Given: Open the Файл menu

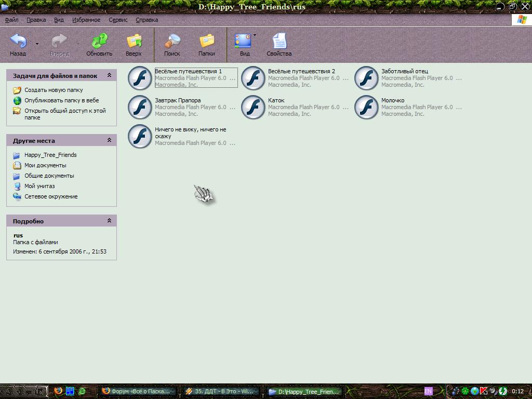Looking at the screenshot, I should (11, 20).
